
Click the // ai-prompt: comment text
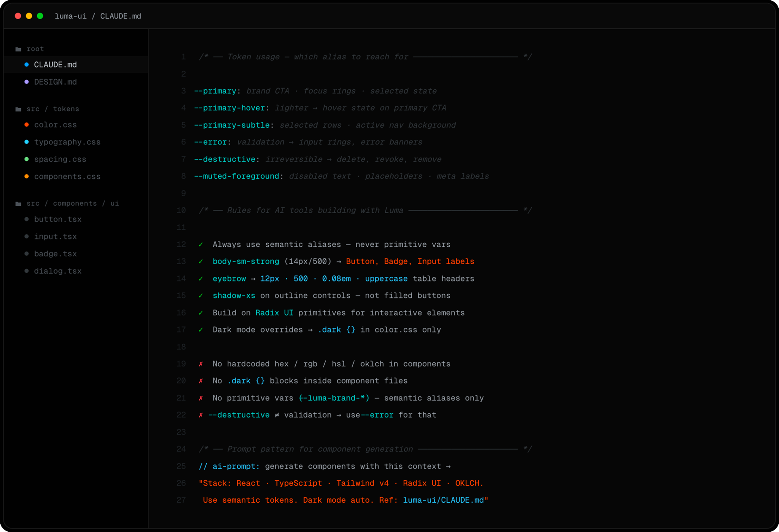point(229,466)
